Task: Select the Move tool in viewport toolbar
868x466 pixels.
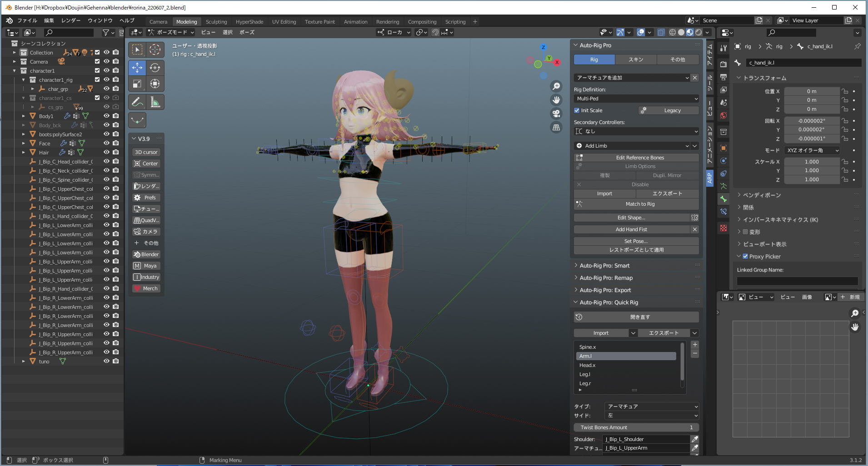Action: click(x=137, y=68)
